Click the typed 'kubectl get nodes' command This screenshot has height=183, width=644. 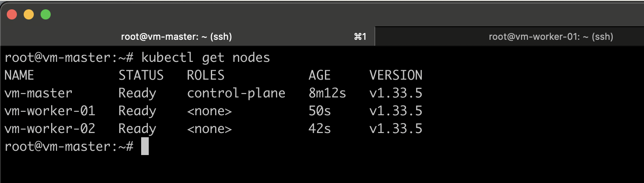(206, 57)
